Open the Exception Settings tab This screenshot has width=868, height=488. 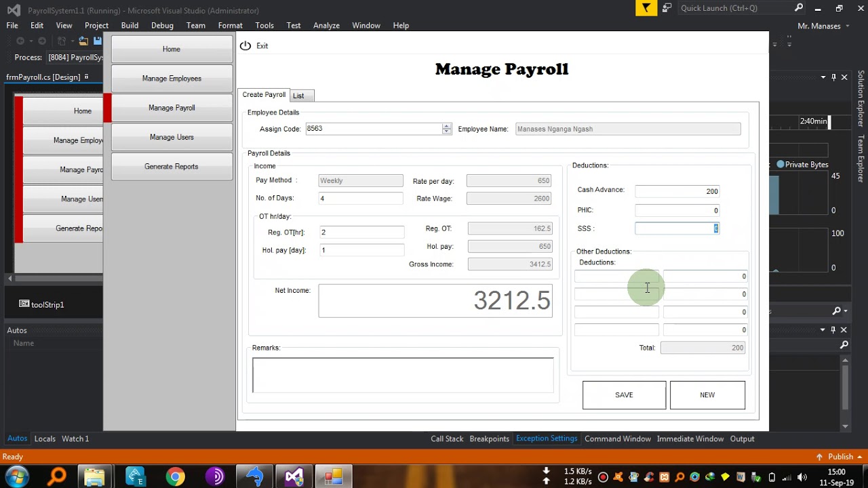click(x=547, y=439)
